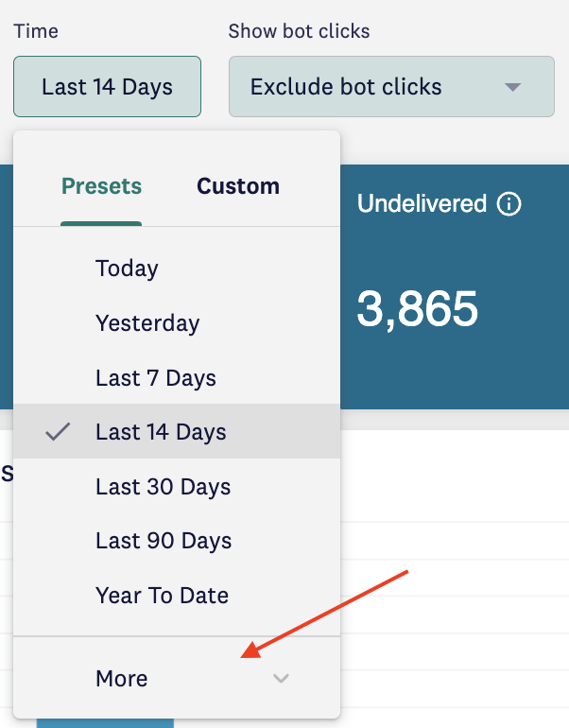Select the Today preset
569x728 pixels.
coord(177,269)
